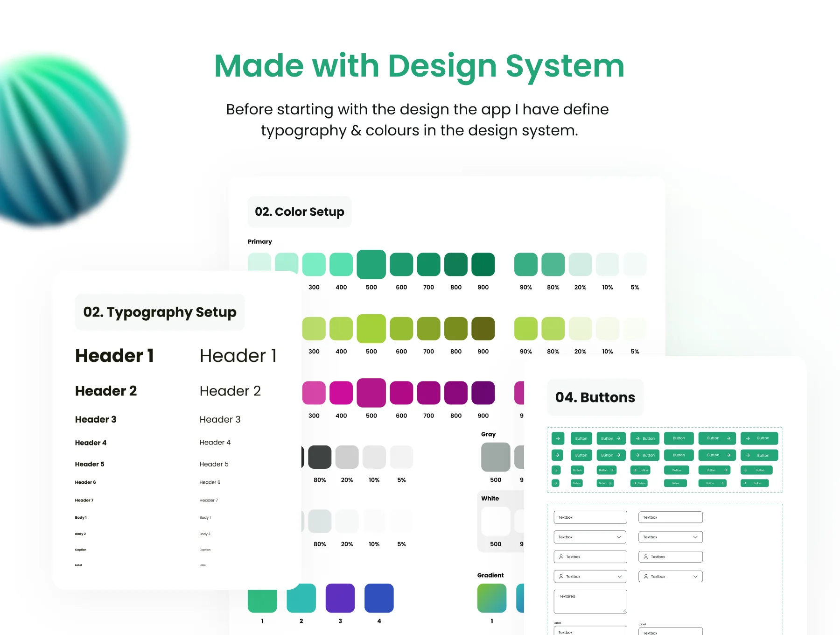
Task: Click the "04. Buttons" heading
Action: point(595,397)
